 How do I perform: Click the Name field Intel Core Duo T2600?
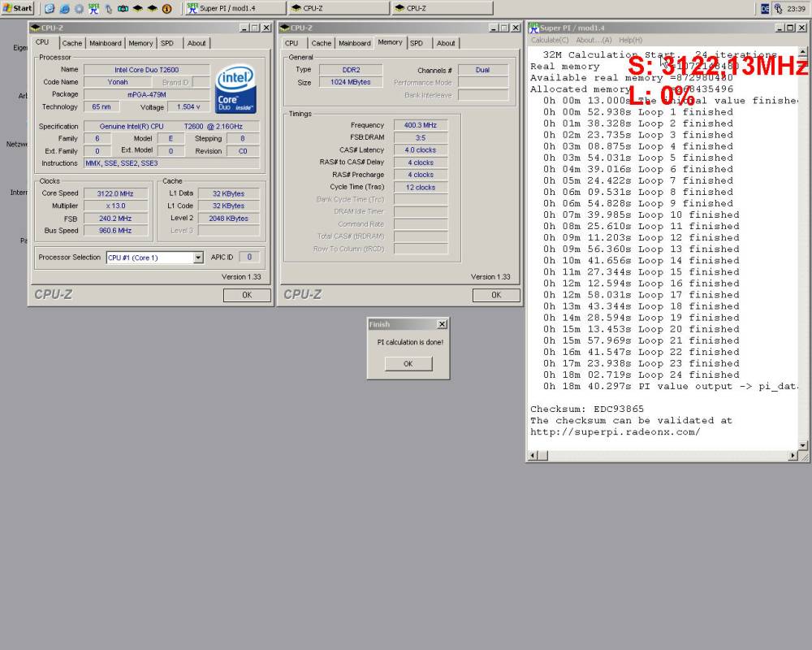click(146, 69)
